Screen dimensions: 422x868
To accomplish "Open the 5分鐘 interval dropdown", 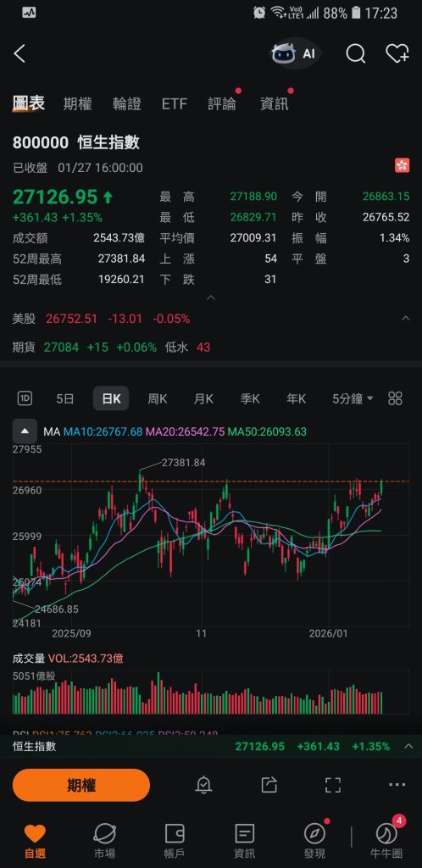I will pos(353,398).
